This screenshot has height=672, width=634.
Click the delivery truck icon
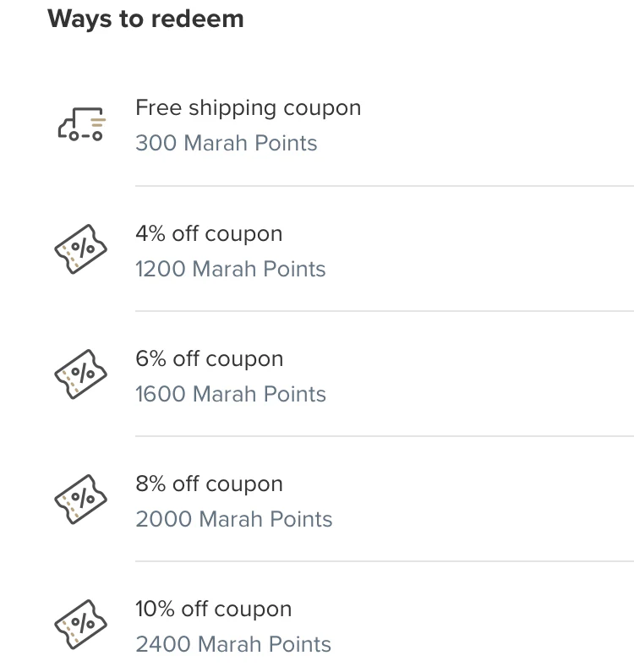coord(81,124)
